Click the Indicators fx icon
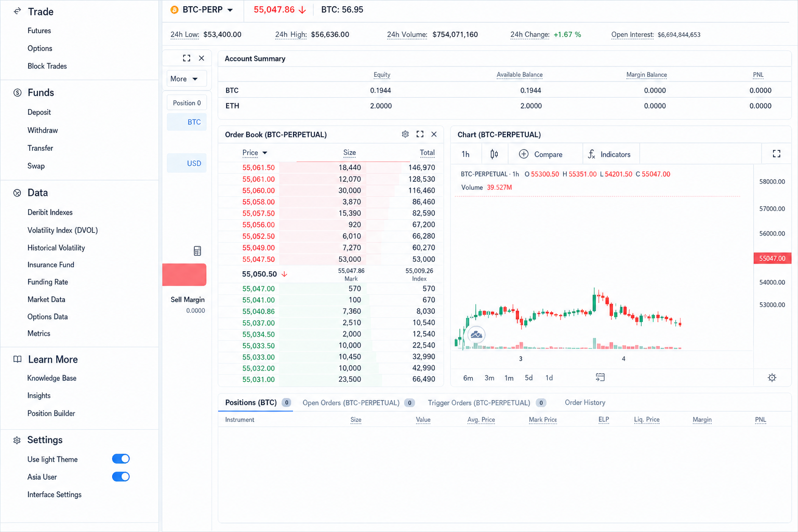Screen dimensions: 798x532 (x=592, y=154)
